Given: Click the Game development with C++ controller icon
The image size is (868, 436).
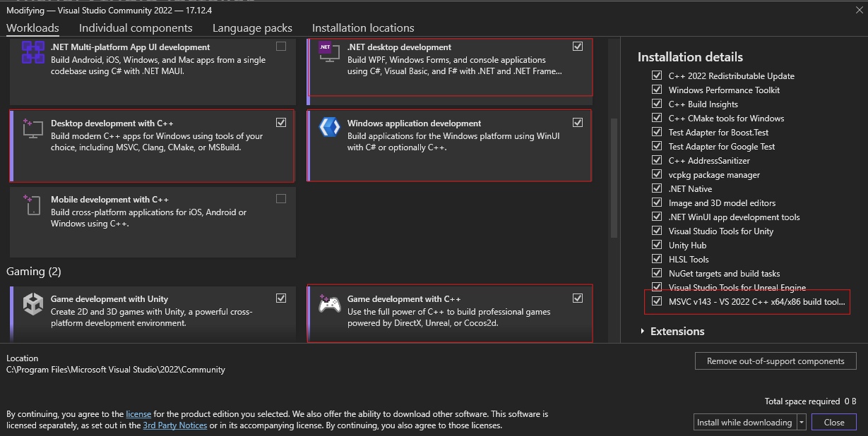Looking at the screenshot, I should pos(329,304).
